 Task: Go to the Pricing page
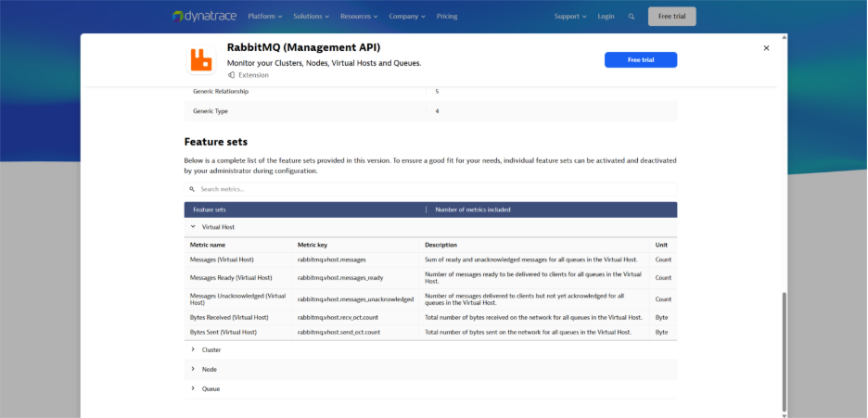point(447,17)
